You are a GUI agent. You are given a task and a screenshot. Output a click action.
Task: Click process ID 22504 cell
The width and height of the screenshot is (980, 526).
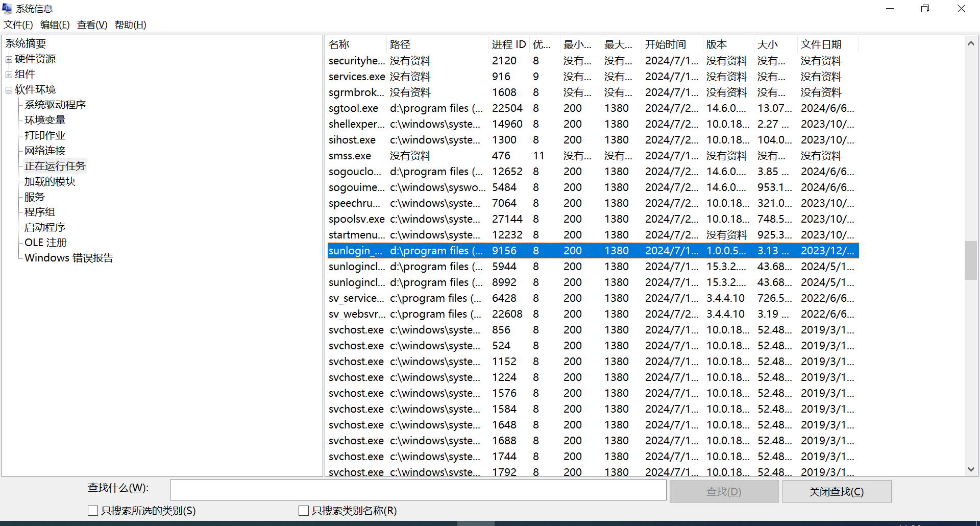(507, 108)
